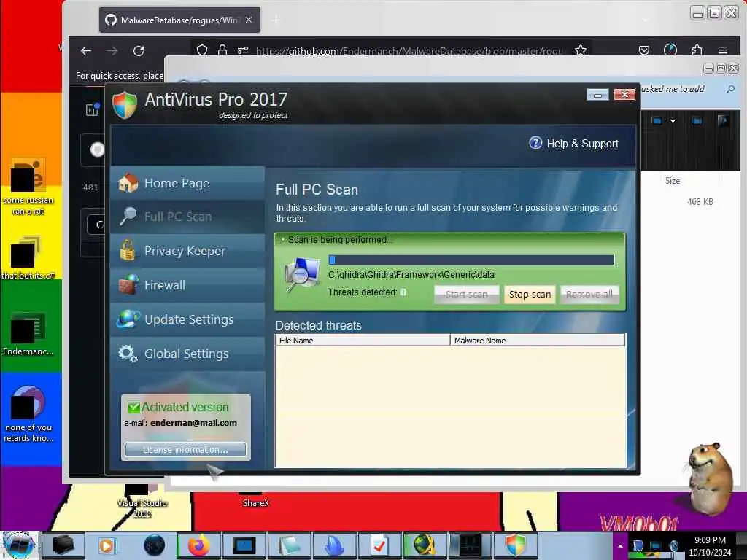Image resolution: width=747 pixels, height=560 pixels.
Task: Click the shield antivirus taskbar icon
Action: point(516,545)
